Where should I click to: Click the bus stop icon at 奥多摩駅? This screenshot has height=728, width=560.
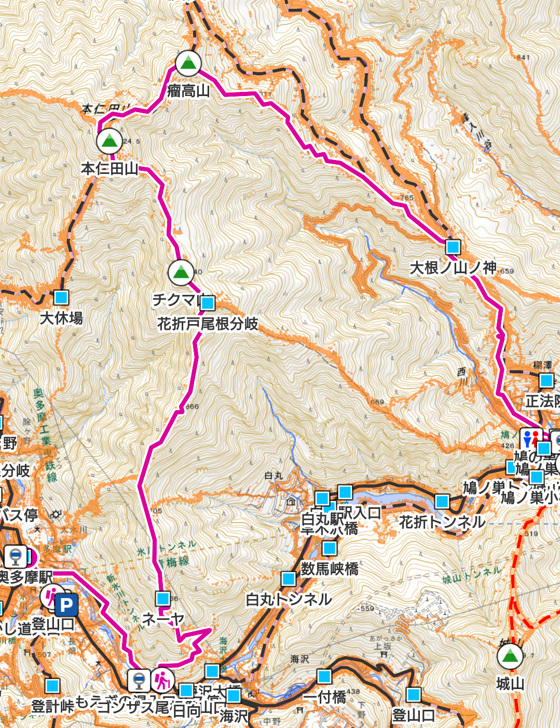tap(16, 557)
